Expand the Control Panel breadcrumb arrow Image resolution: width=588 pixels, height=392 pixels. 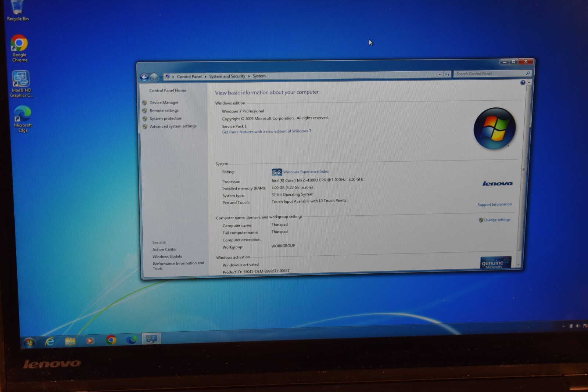coord(205,76)
